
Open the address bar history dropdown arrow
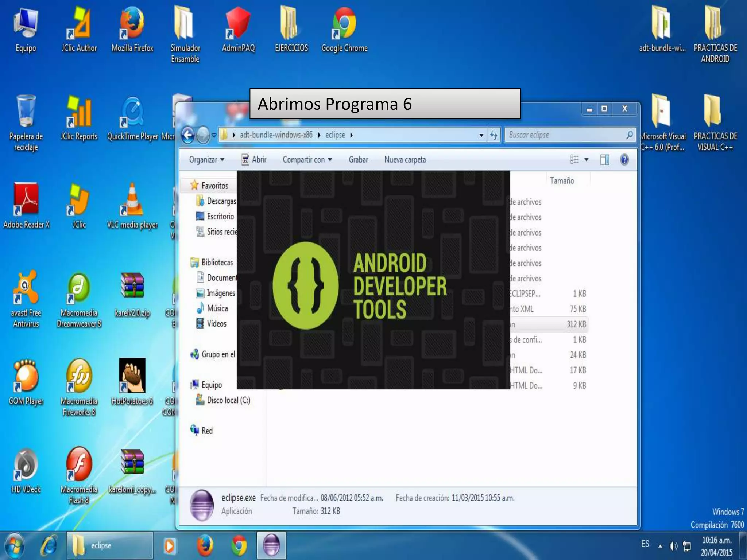[x=481, y=135]
